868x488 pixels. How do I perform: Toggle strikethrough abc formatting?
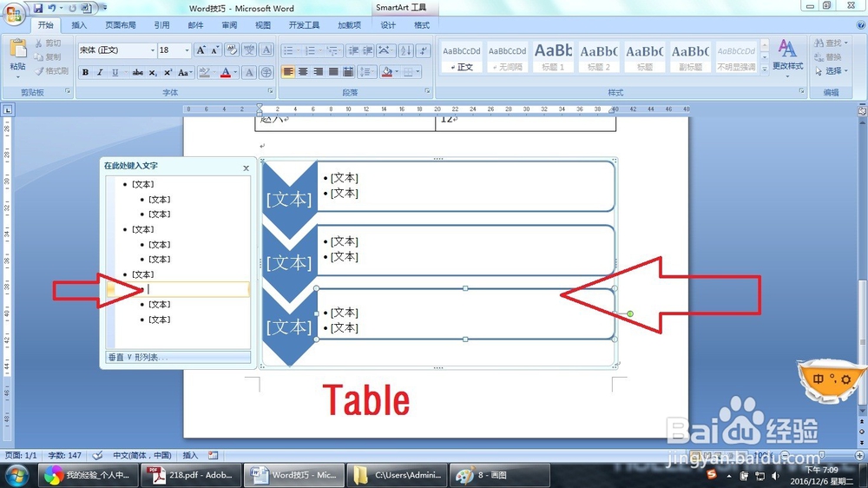pos(138,73)
